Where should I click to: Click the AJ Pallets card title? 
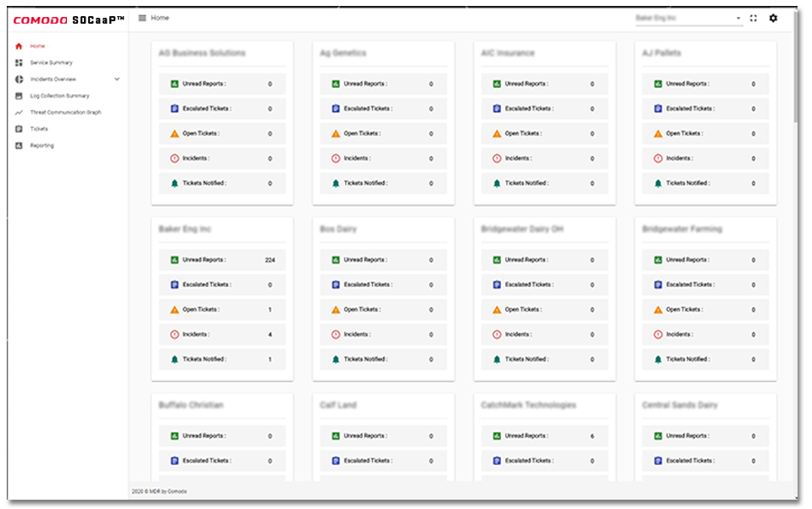(x=661, y=53)
